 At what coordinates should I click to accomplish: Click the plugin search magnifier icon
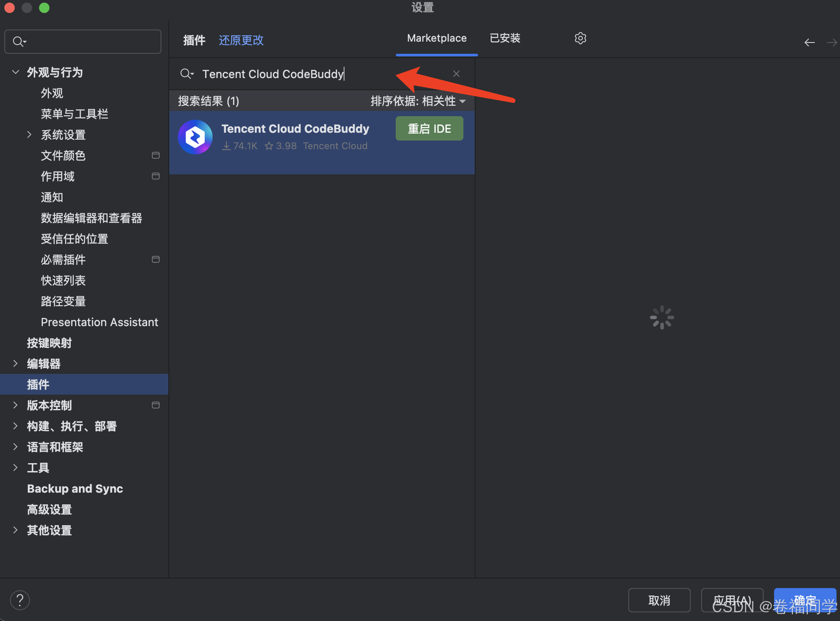(x=187, y=74)
